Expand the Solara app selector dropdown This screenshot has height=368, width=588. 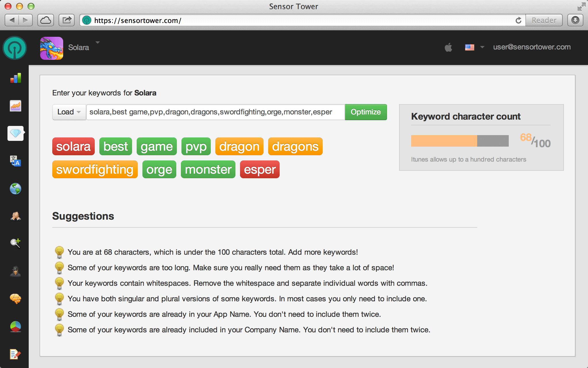point(98,43)
